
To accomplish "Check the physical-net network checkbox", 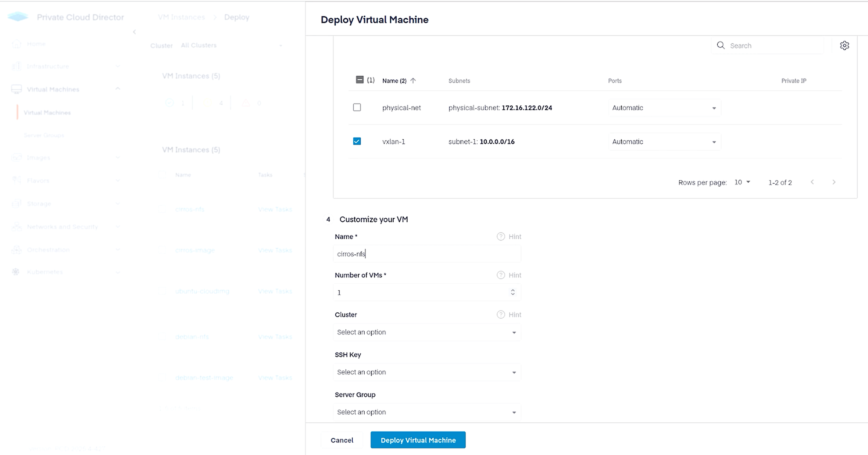I will 357,108.
